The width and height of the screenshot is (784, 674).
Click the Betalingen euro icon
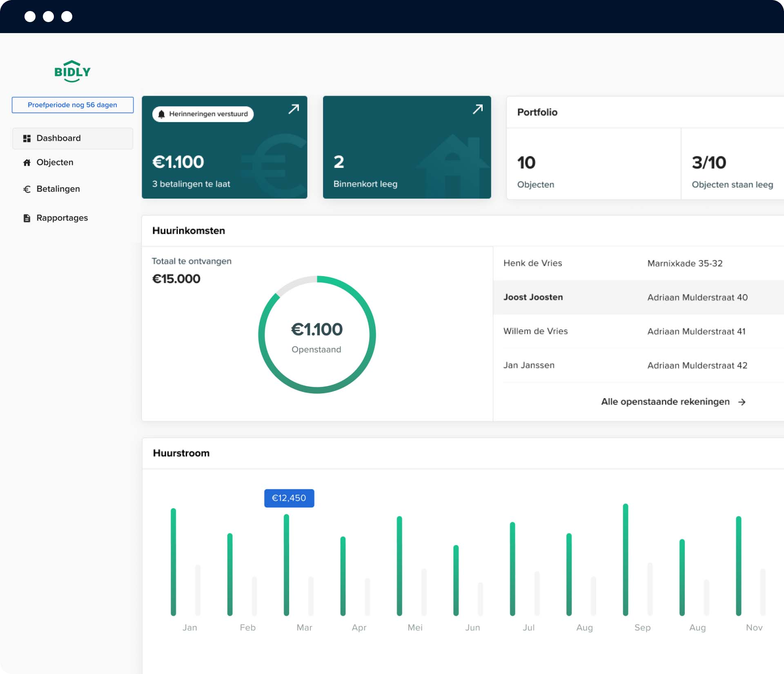pyautogui.click(x=27, y=189)
